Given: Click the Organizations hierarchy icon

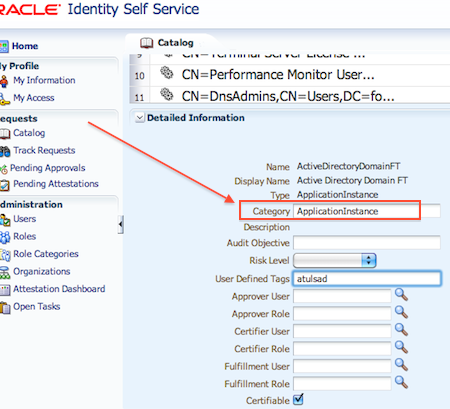Looking at the screenshot, I should tap(5, 273).
